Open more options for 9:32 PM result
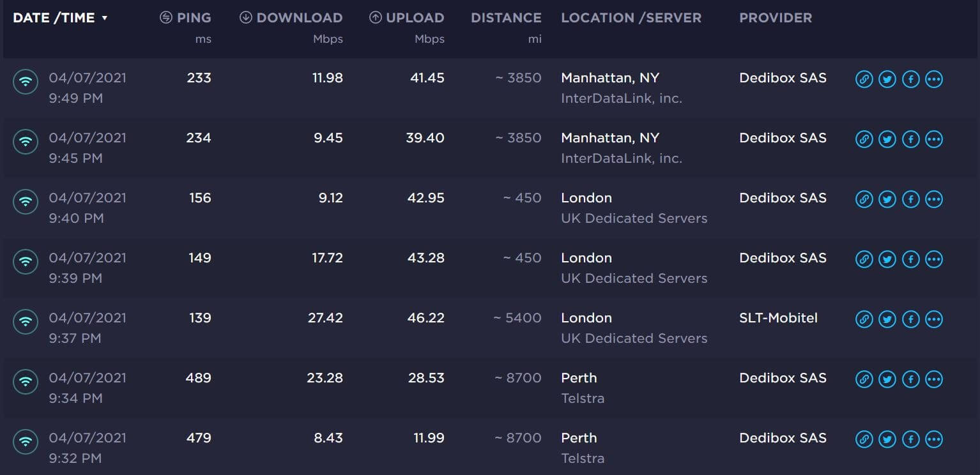Viewport: 980px width, 475px height. [934, 439]
